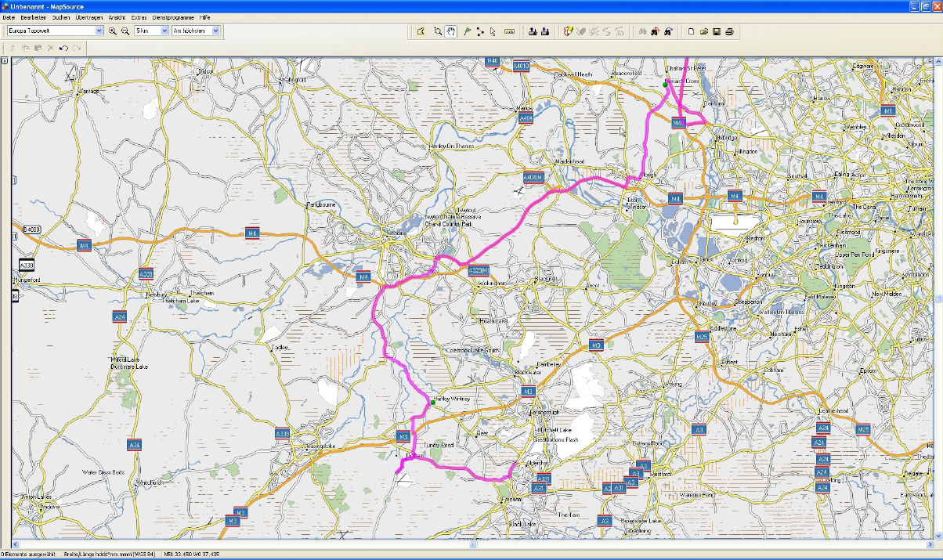Select the distance ruler tool
943x560 pixels.
pyautogui.click(x=510, y=31)
